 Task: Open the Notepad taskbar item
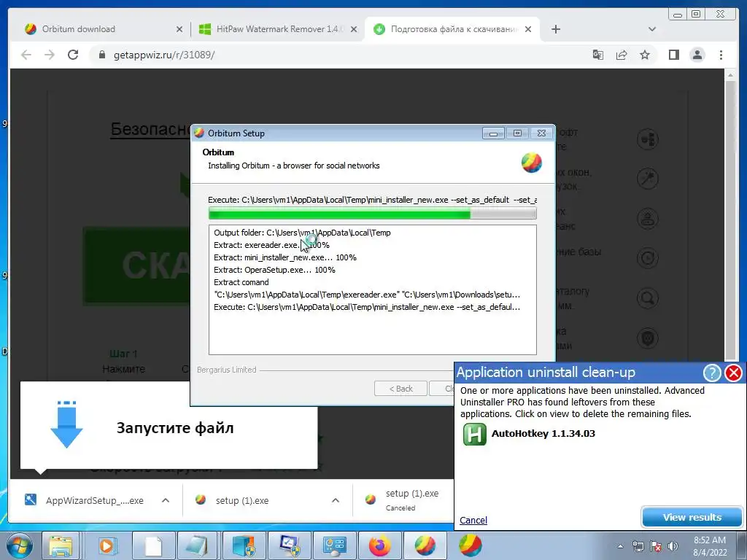point(198,545)
